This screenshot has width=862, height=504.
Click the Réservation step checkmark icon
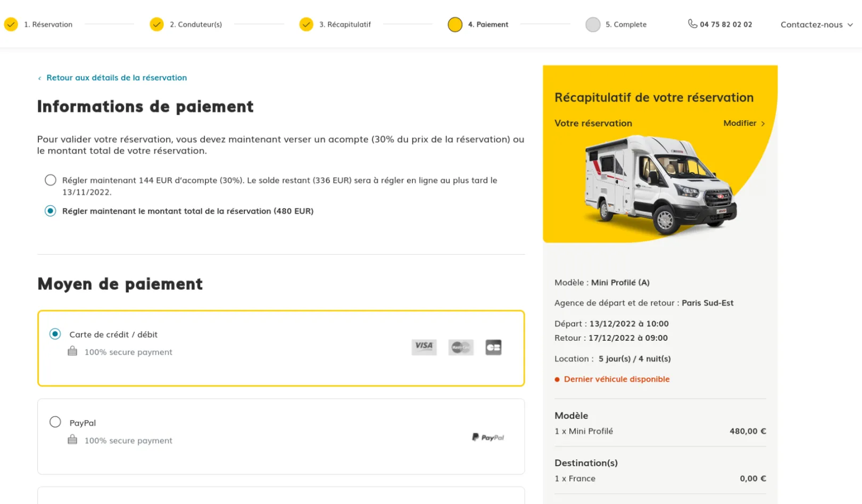[x=11, y=24]
